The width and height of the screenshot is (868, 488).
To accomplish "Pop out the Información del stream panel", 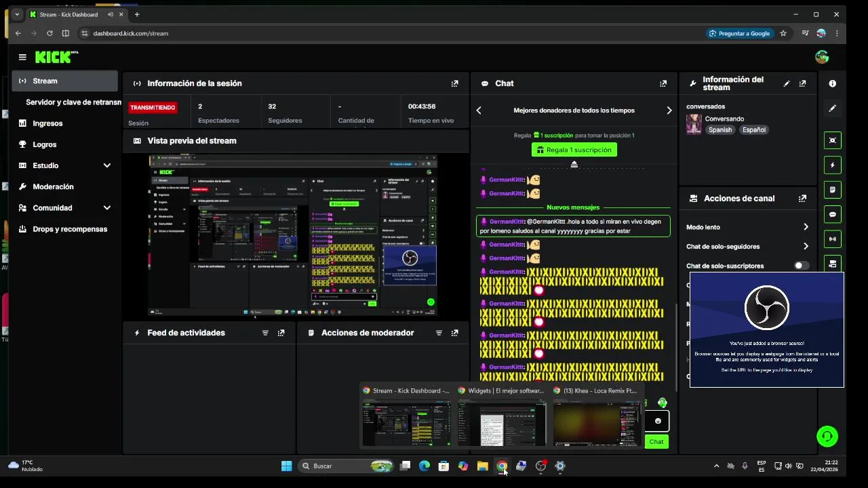I will (x=803, y=83).
